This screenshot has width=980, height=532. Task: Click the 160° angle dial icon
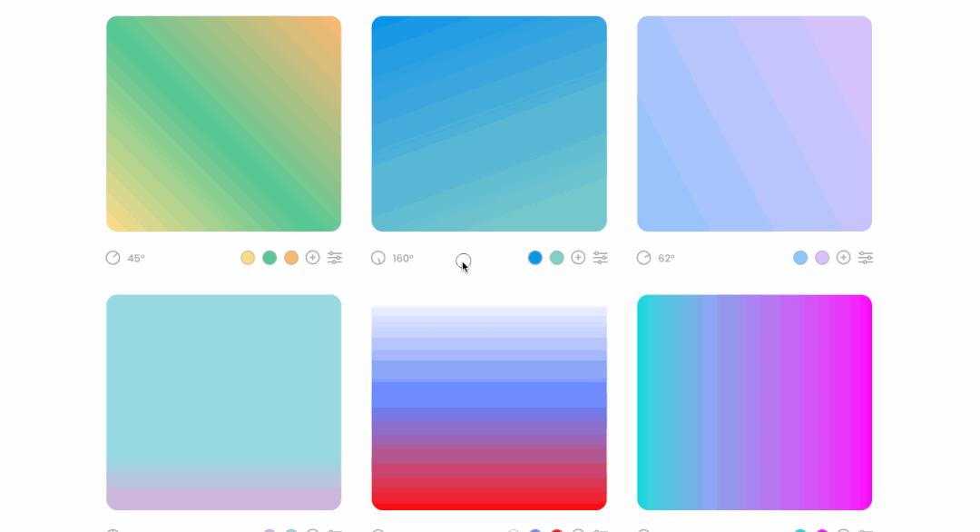(x=378, y=258)
